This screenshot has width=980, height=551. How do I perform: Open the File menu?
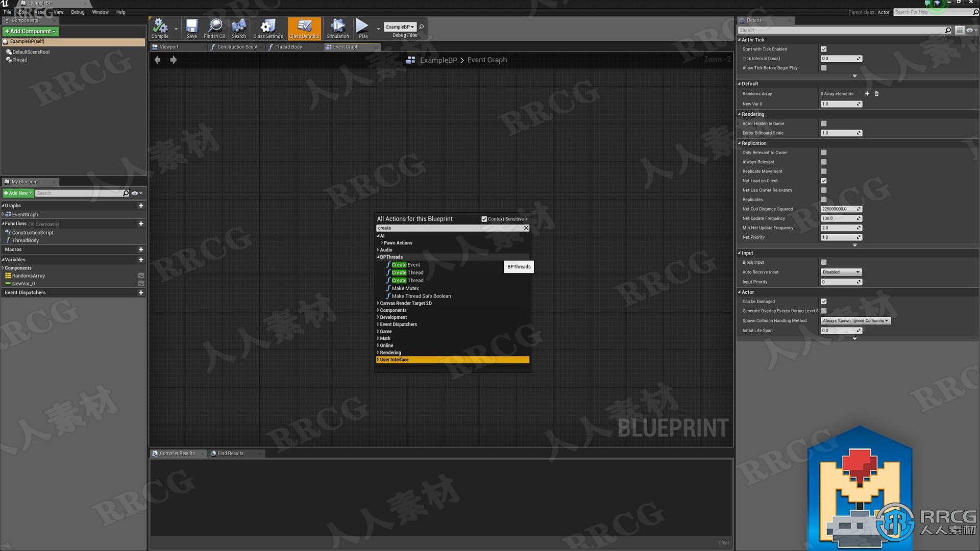point(8,12)
